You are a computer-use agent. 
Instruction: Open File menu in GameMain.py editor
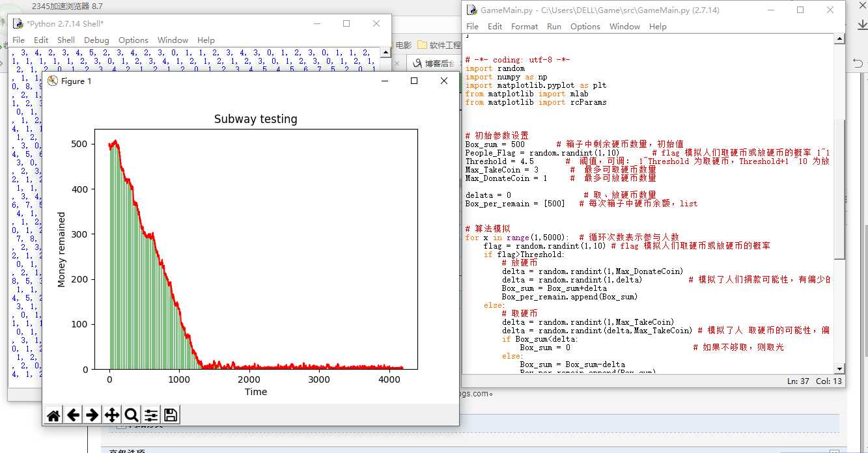click(x=473, y=26)
